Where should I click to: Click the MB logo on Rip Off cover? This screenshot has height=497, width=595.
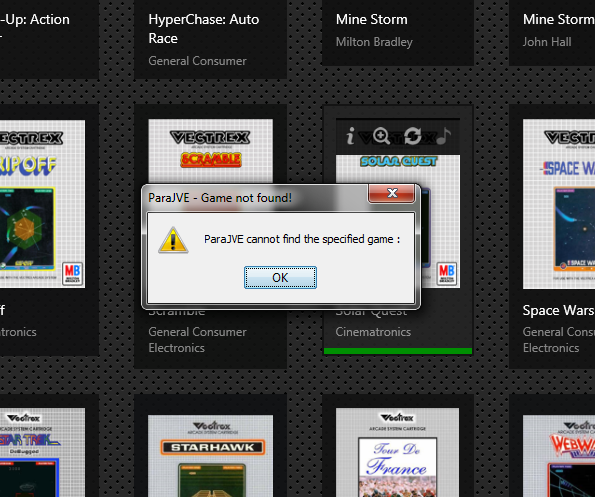[72, 273]
